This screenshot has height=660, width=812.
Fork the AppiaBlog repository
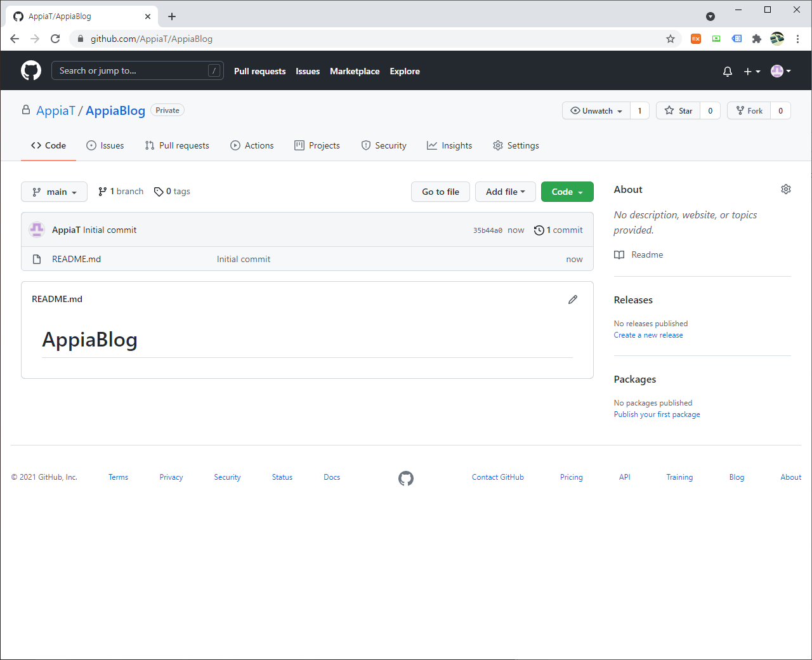[749, 110]
